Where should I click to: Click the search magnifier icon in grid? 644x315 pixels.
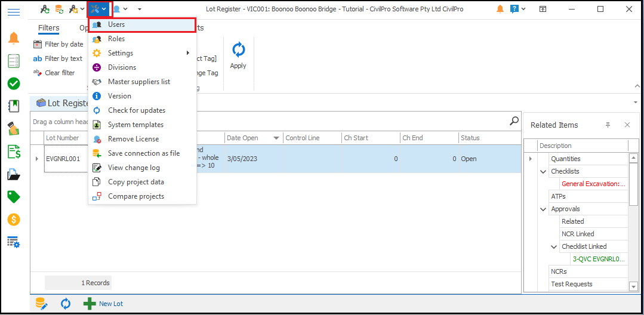(514, 121)
